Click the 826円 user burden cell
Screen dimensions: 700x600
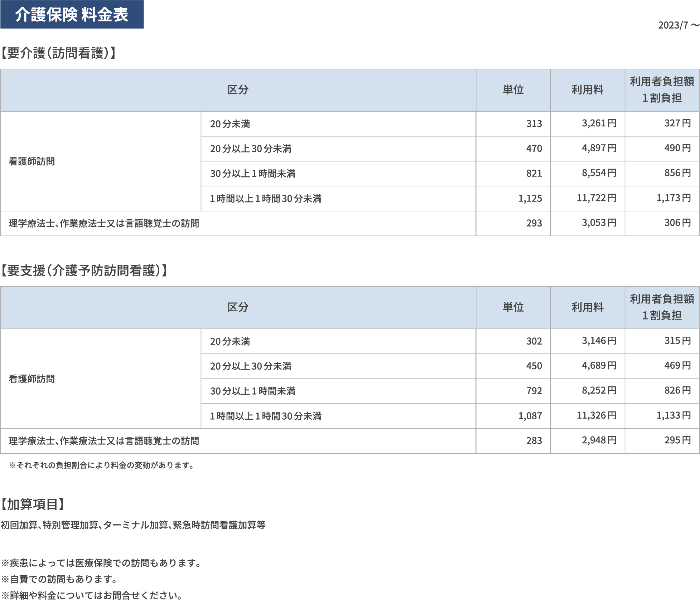click(677, 391)
